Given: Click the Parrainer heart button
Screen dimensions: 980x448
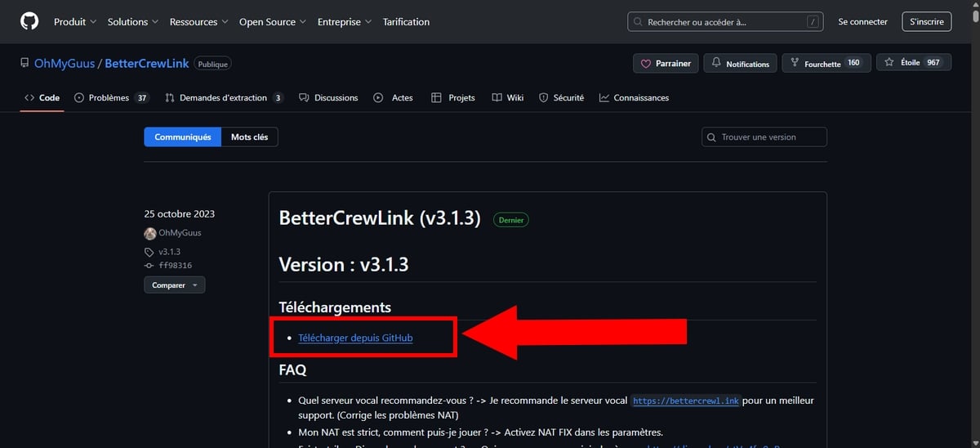Looking at the screenshot, I should 666,63.
